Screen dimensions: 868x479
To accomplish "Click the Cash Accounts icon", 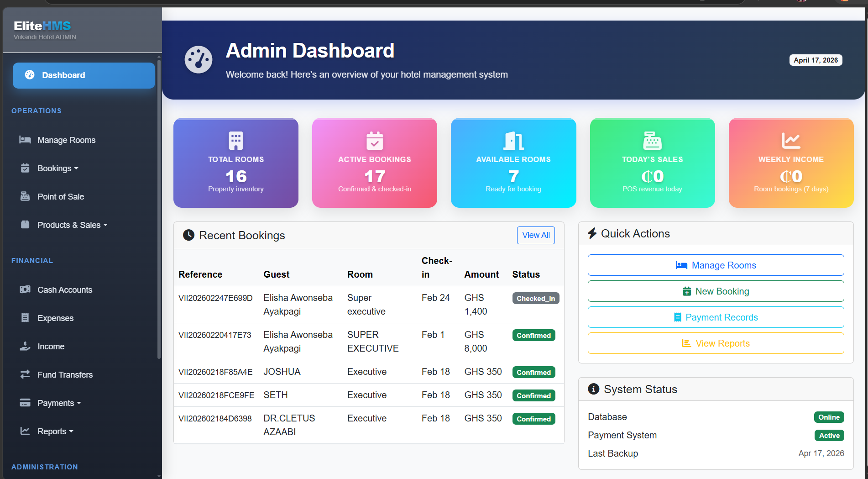I will pyautogui.click(x=25, y=290).
